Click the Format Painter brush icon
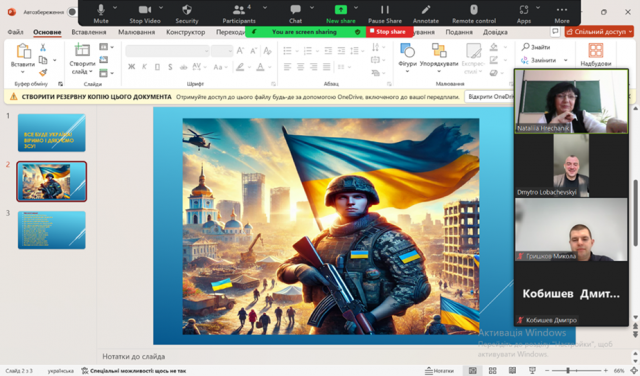Viewport: 640px width, 376px height. 43,72
